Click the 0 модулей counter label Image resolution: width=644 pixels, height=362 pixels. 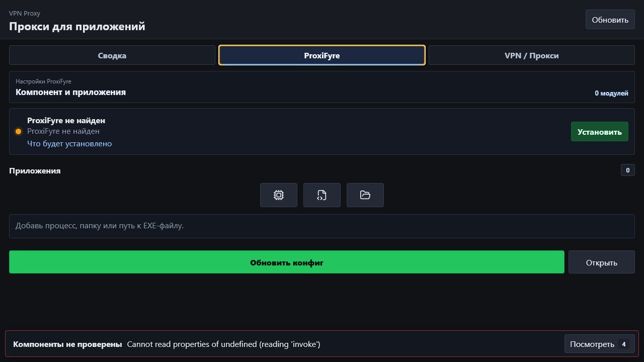(x=611, y=94)
